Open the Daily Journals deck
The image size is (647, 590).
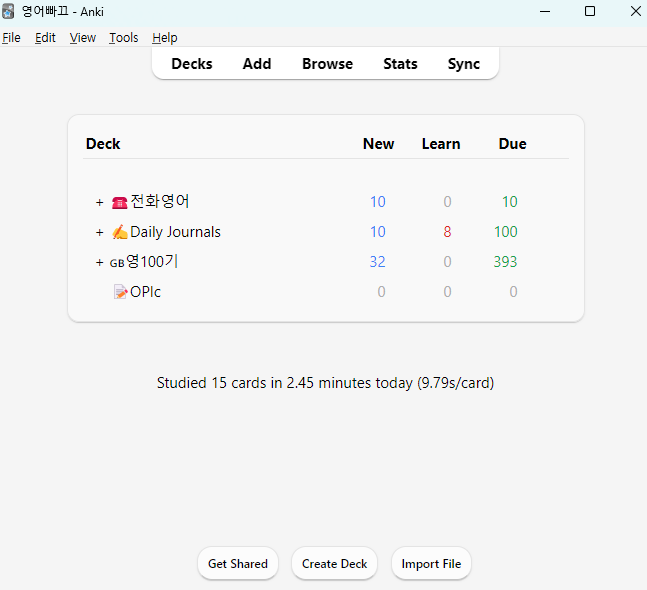(175, 232)
